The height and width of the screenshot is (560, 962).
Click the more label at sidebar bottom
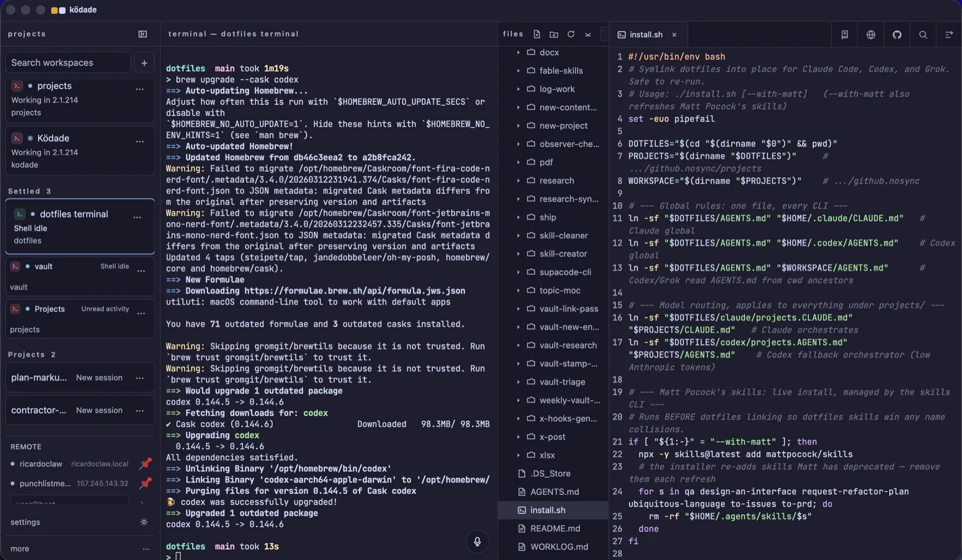20,549
